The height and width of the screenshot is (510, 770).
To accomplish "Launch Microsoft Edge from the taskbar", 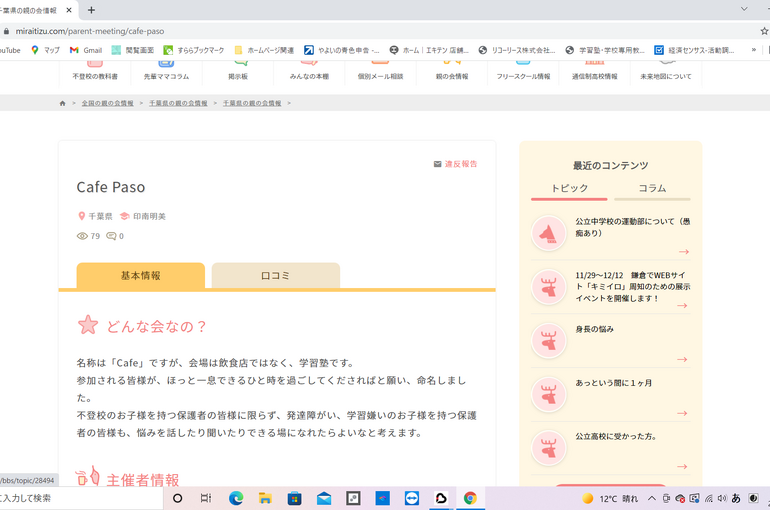I will (x=236, y=498).
